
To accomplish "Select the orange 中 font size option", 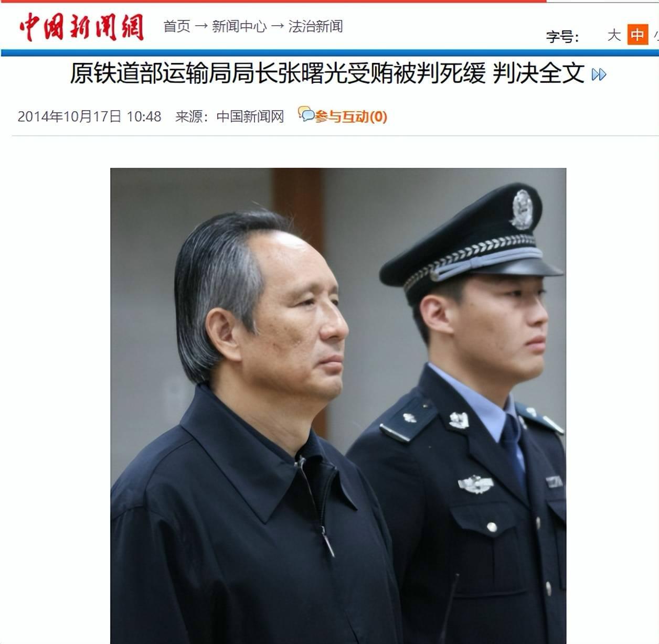I will (x=637, y=35).
